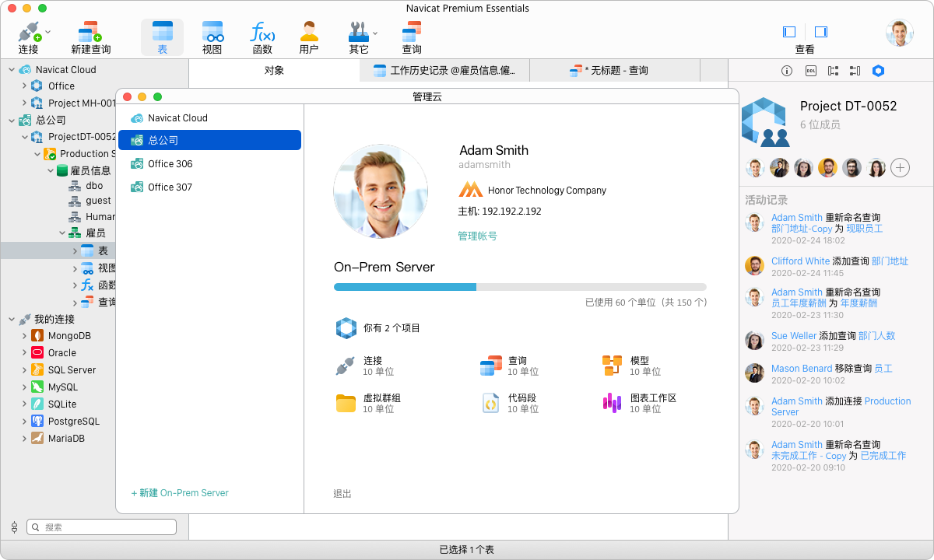Toggle the left sidebar pane view
This screenshot has width=934, height=560.
(789, 32)
